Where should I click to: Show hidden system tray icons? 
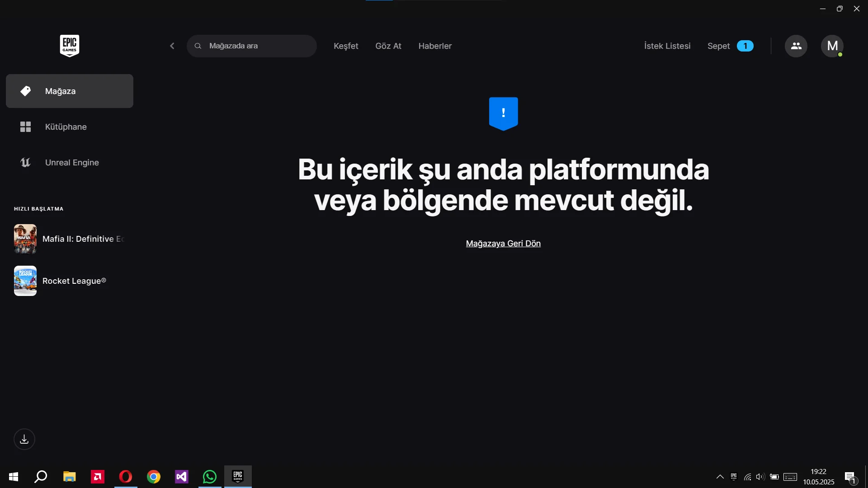(x=720, y=477)
